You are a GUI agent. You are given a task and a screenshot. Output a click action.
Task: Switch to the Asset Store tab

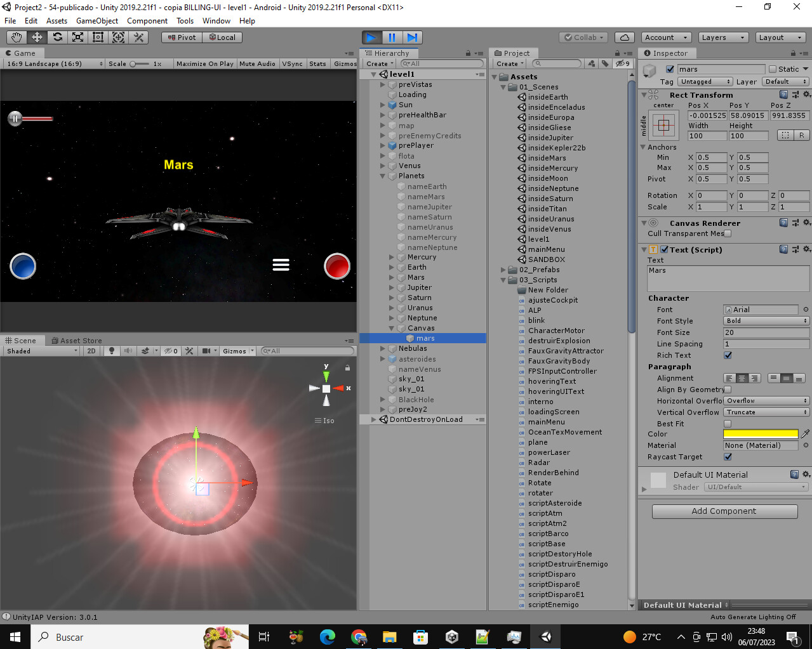[76, 340]
